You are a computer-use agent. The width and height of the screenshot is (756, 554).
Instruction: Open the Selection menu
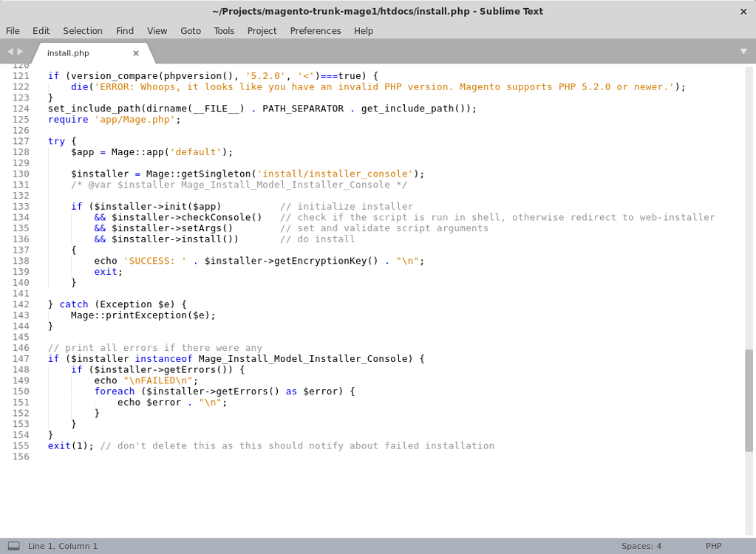tap(83, 31)
